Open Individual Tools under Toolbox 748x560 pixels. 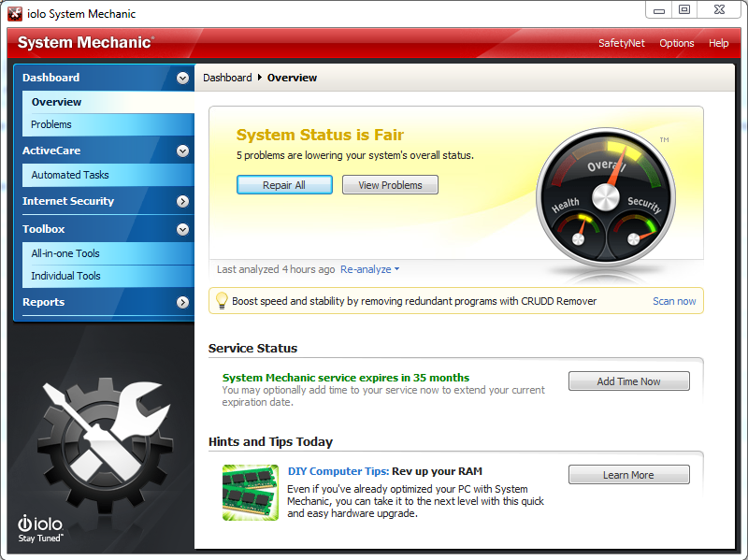(108, 276)
